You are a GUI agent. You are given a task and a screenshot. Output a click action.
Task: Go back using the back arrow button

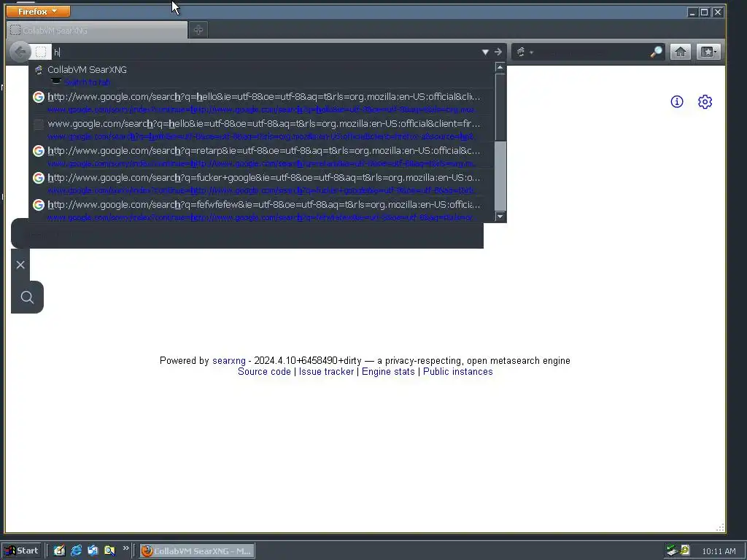point(20,52)
